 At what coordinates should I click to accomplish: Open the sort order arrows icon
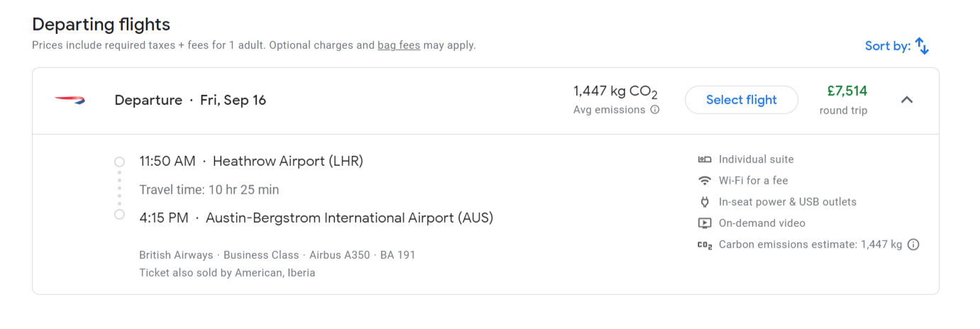(922, 46)
